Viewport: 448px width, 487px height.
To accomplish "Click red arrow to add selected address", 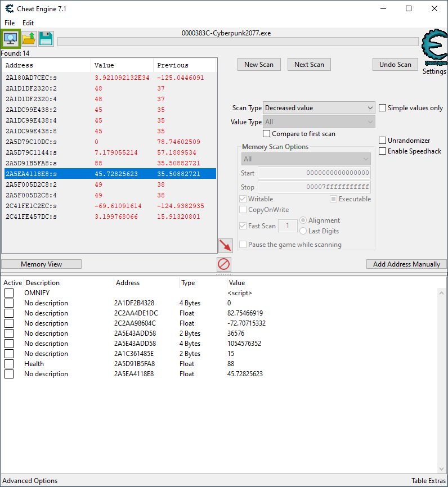I will coord(225,245).
